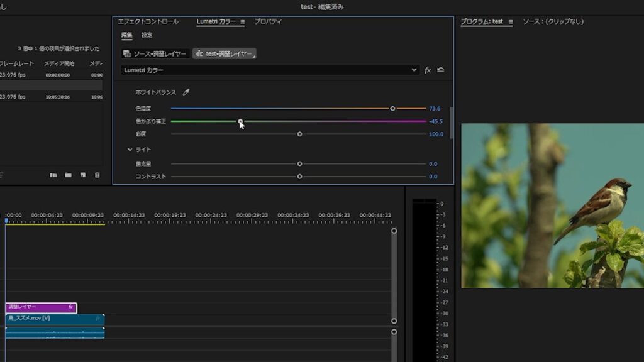Select the 設定 sub-tab
This screenshot has height=362, width=644.
[147, 35]
